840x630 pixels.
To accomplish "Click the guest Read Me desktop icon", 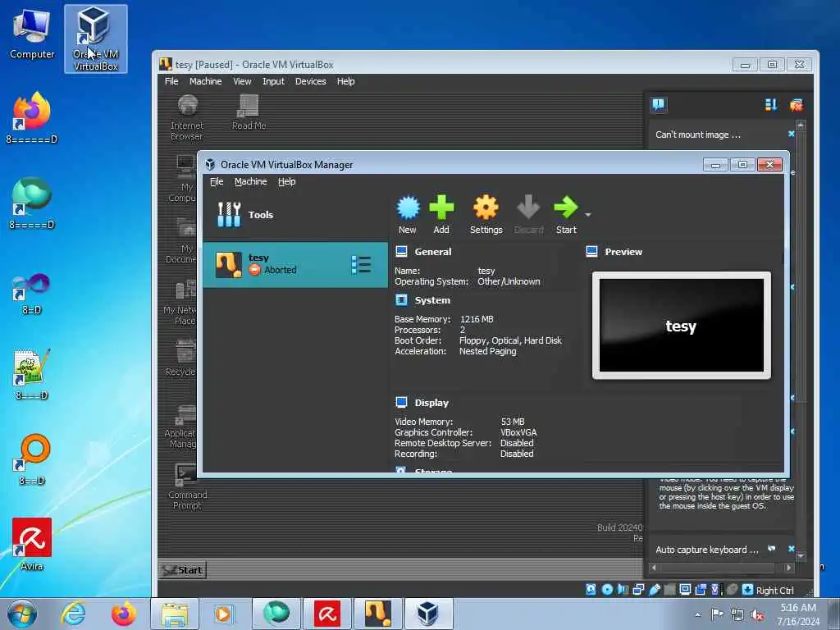I will click(x=249, y=112).
